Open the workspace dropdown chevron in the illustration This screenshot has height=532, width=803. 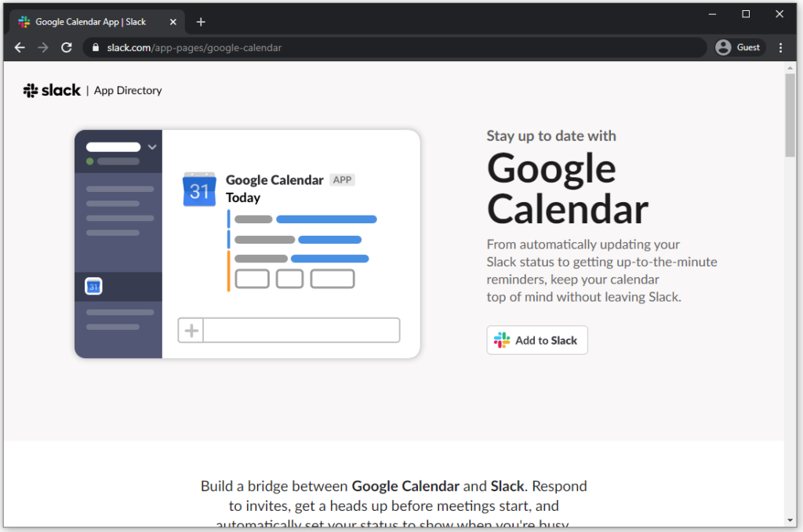click(x=152, y=147)
